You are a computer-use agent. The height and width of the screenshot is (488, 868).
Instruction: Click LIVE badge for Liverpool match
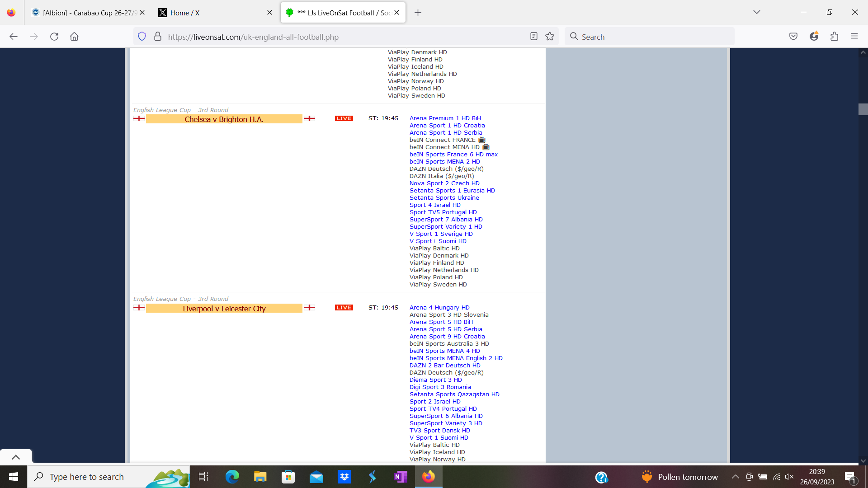pyautogui.click(x=344, y=308)
